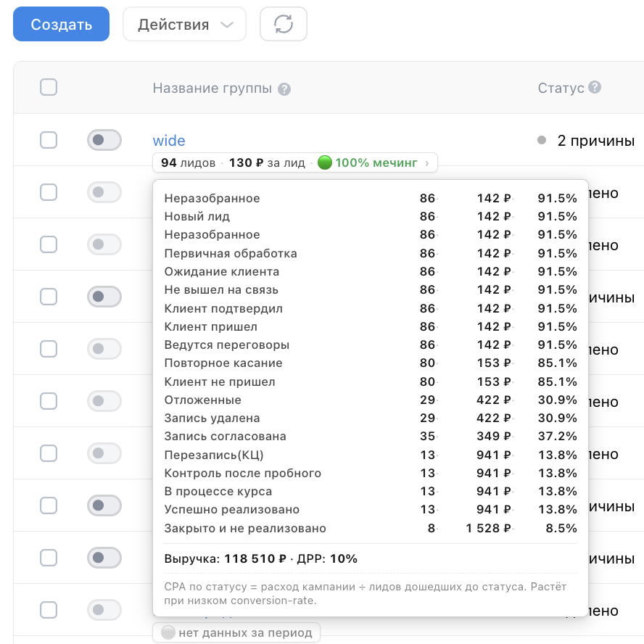The image size is (644, 644).
Task: Select the Повторное касание status row
Action: (x=371, y=363)
